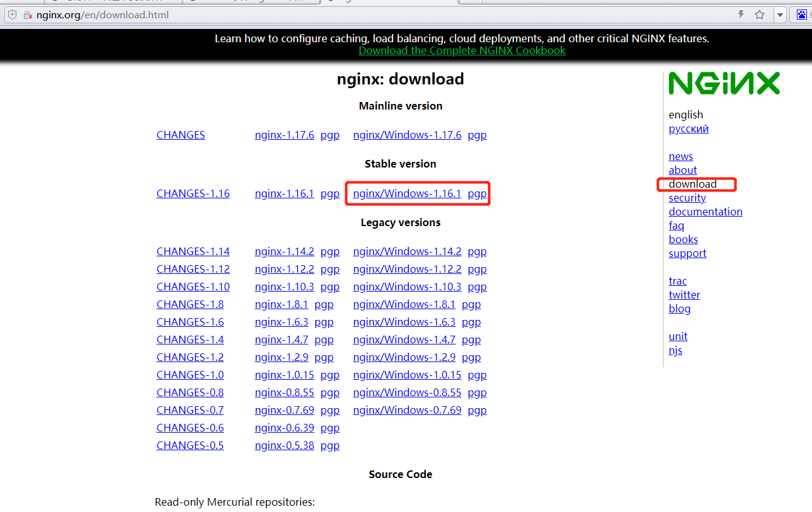Download nginx/Windows-1.8.1
Screen dimensions: 812x512
404,304
